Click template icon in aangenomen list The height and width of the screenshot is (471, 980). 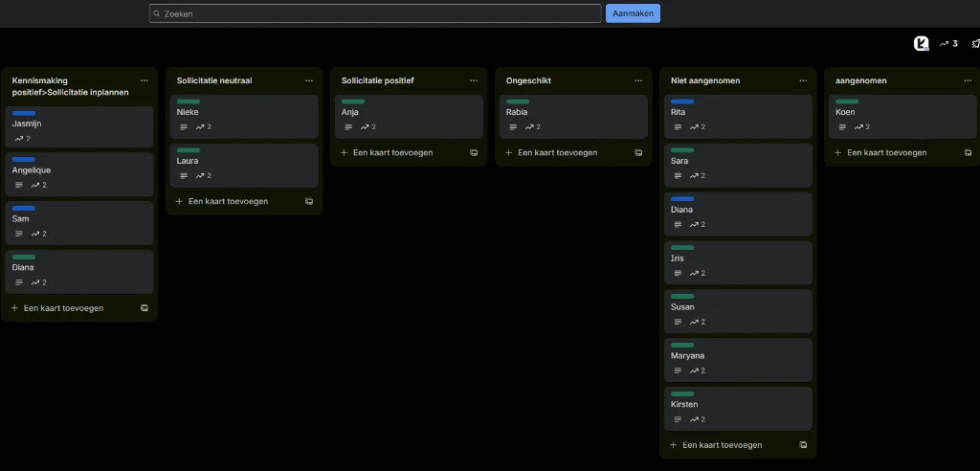968,152
